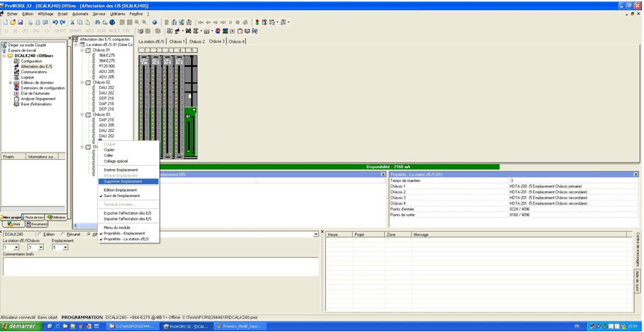Image resolution: width=644 pixels, height=332 pixels.
Task: Open the Automate menu
Action: click(x=80, y=14)
